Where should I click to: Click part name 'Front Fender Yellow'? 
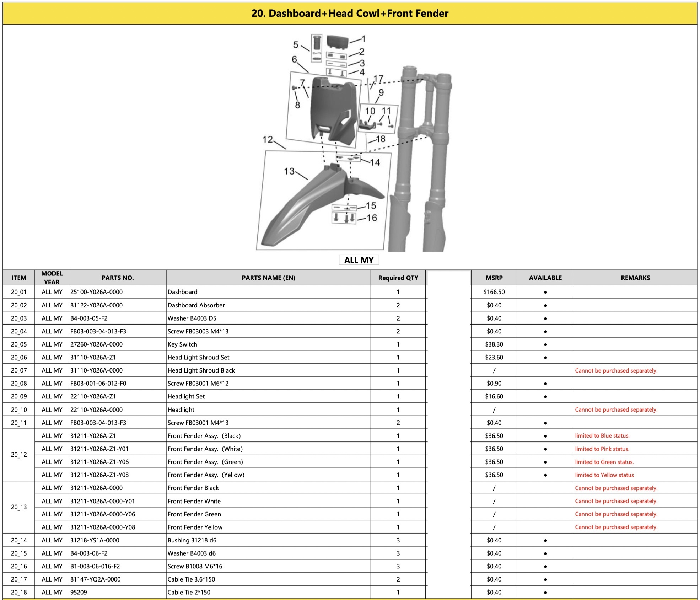(195, 527)
